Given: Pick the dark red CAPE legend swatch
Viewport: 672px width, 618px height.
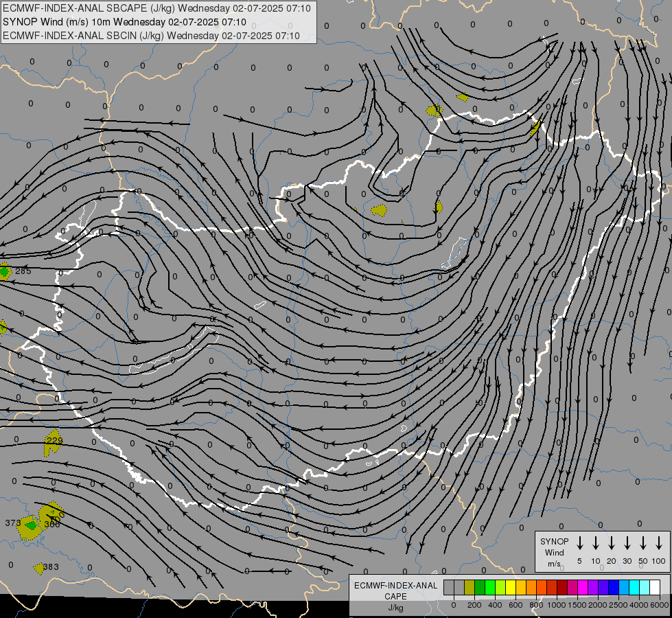Looking at the screenshot, I should point(563,587).
